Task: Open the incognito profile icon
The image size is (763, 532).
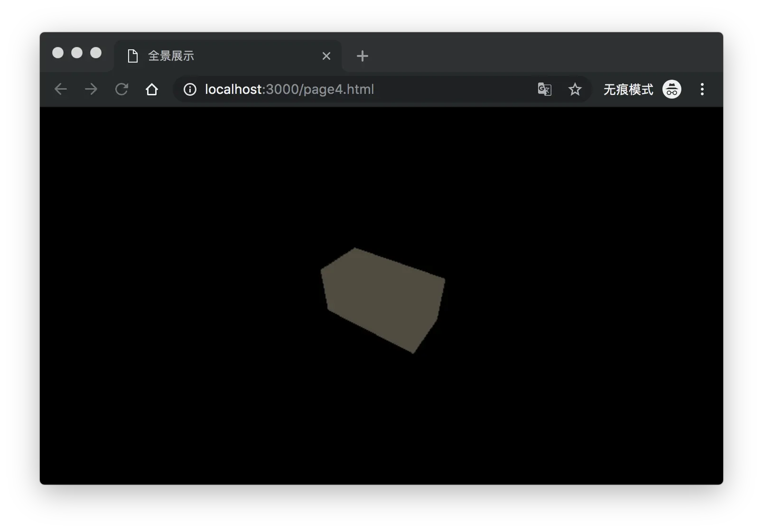Action: [x=672, y=89]
